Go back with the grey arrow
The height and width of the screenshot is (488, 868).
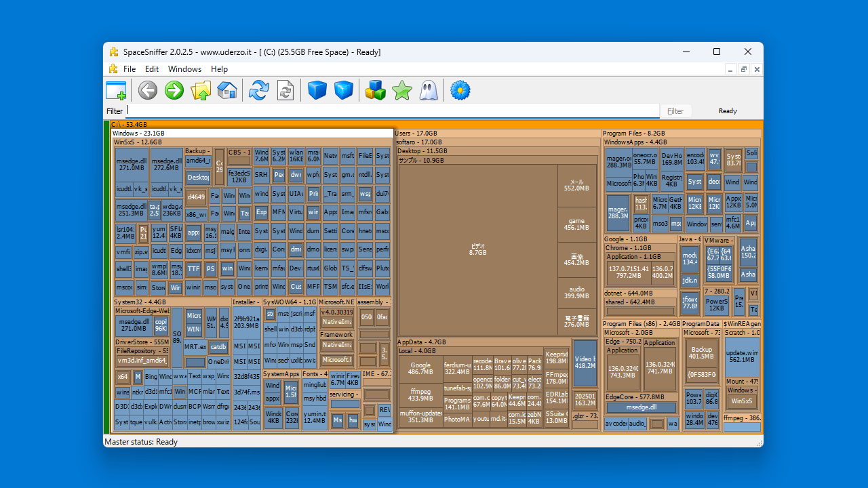coord(148,90)
